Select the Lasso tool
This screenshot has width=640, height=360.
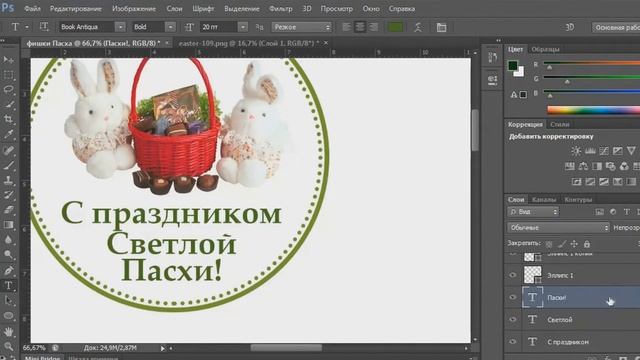pos(8,90)
